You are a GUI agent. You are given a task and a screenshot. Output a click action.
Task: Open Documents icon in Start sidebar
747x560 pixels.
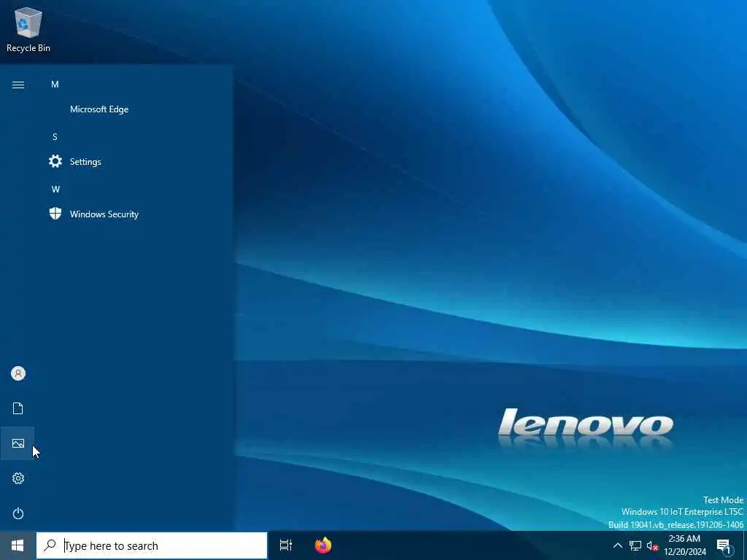pyautogui.click(x=18, y=408)
